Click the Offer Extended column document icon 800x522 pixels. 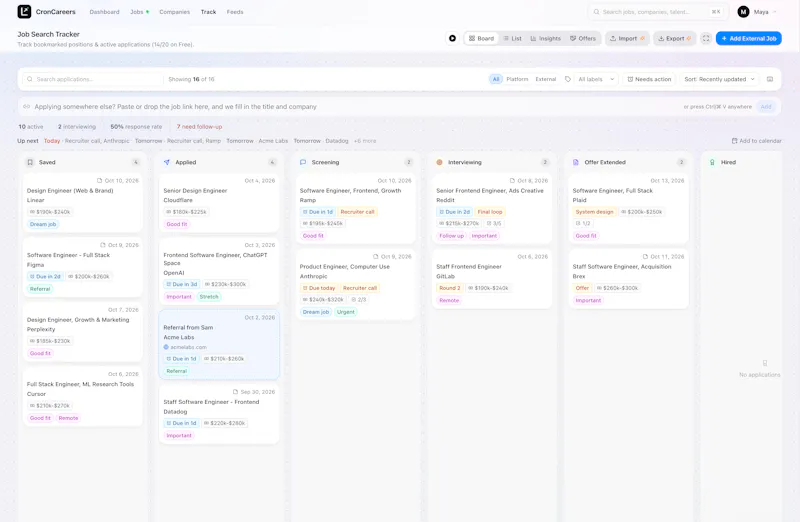(x=576, y=162)
